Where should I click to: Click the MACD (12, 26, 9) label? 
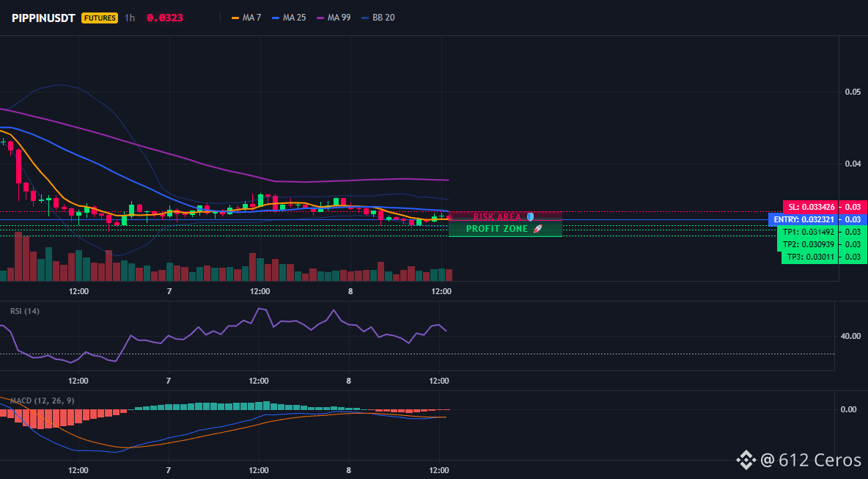click(42, 401)
